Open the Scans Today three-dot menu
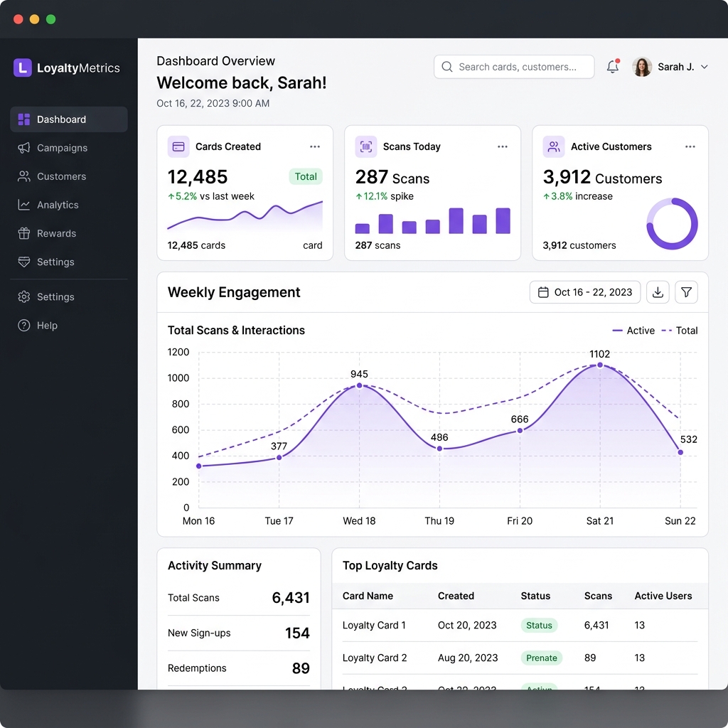The width and height of the screenshot is (728, 728). [x=503, y=146]
